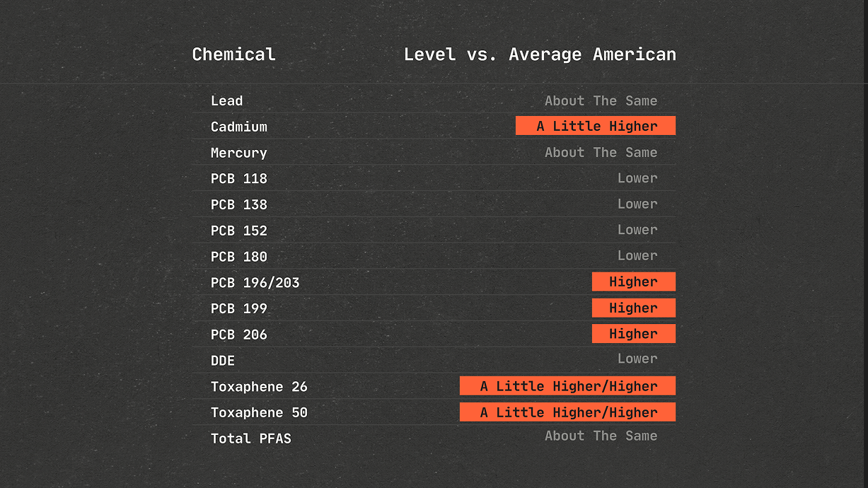This screenshot has width=868, height=488.
Task: Click the Chemical column header
Action: point(233,54)
